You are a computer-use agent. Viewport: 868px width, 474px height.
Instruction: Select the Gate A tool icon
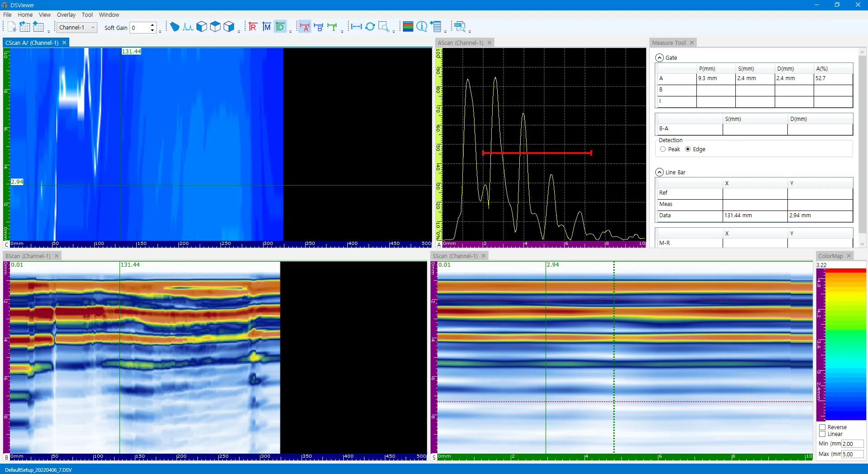305,27
